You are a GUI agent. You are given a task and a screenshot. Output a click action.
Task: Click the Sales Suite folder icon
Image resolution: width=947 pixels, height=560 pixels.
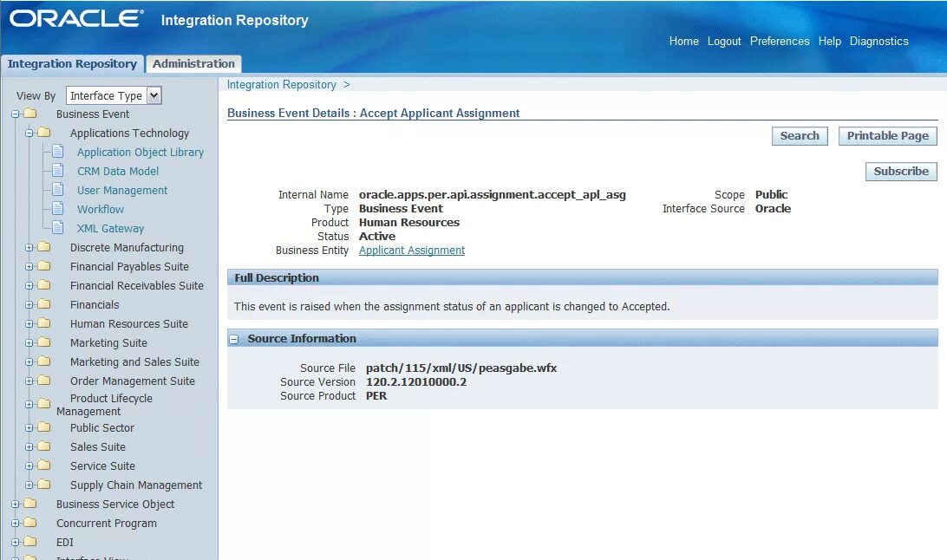pos(44,446)
